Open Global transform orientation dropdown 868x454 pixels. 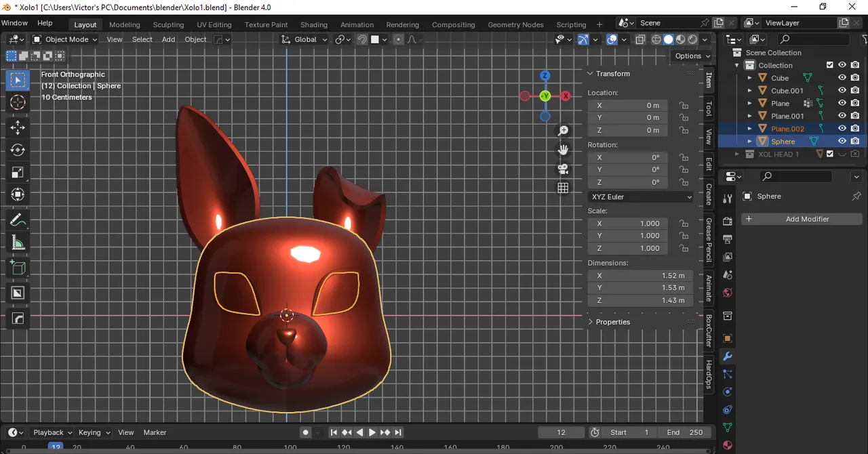(304, 39)
